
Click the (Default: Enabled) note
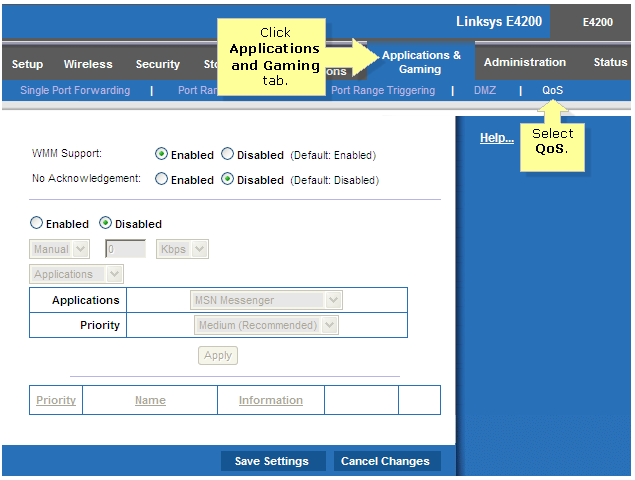[333, 155]
